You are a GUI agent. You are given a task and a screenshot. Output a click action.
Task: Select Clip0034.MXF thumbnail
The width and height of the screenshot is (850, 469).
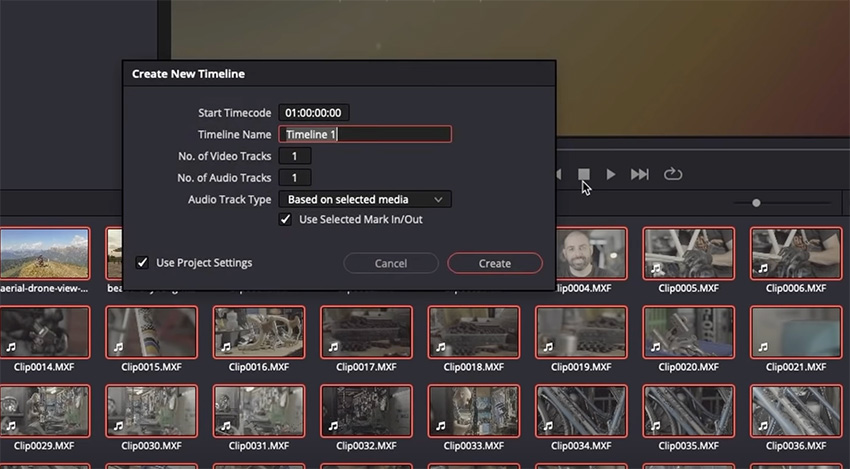click(x=581, y=411)
